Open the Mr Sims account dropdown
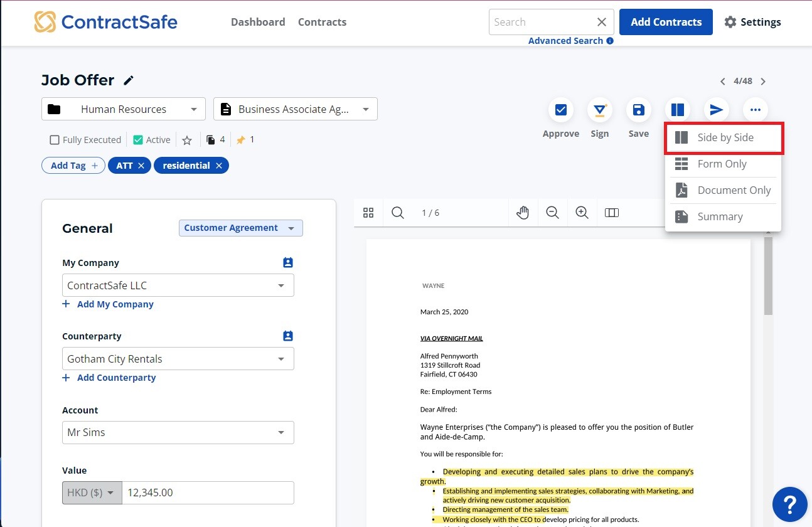This screenshot has height=527, width=812. 178,432
